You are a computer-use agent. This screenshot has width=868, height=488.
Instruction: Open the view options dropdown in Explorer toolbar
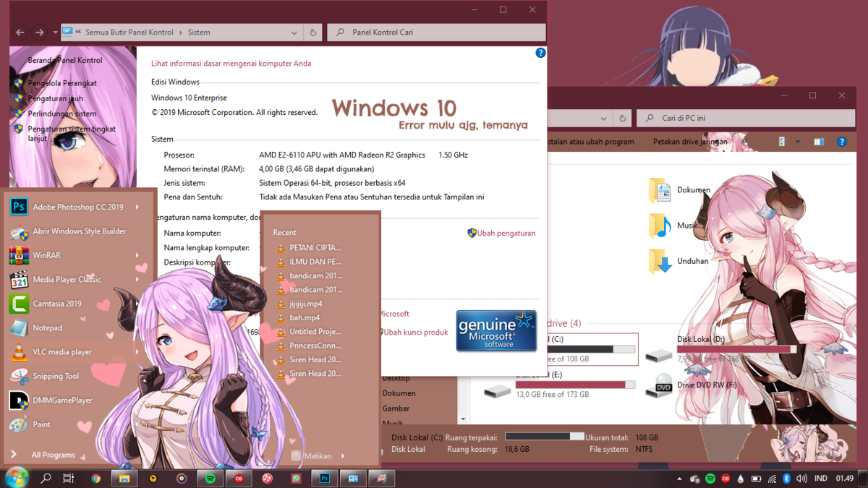(x=798, y=142)
